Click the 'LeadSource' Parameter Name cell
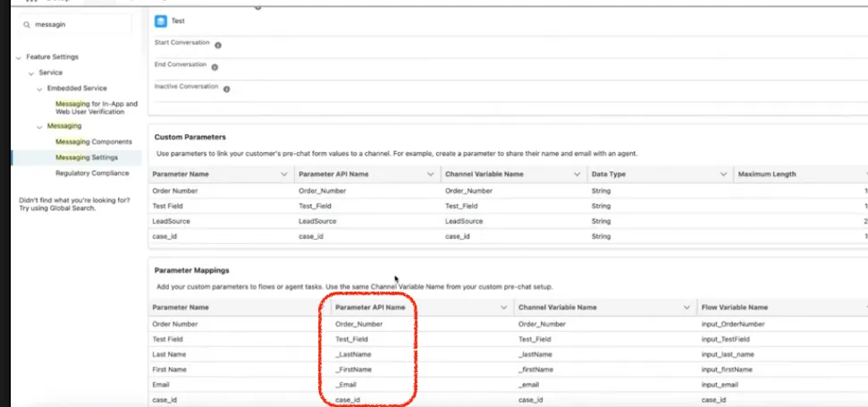This screenshot has width=868, height=407. coord(171,221)
